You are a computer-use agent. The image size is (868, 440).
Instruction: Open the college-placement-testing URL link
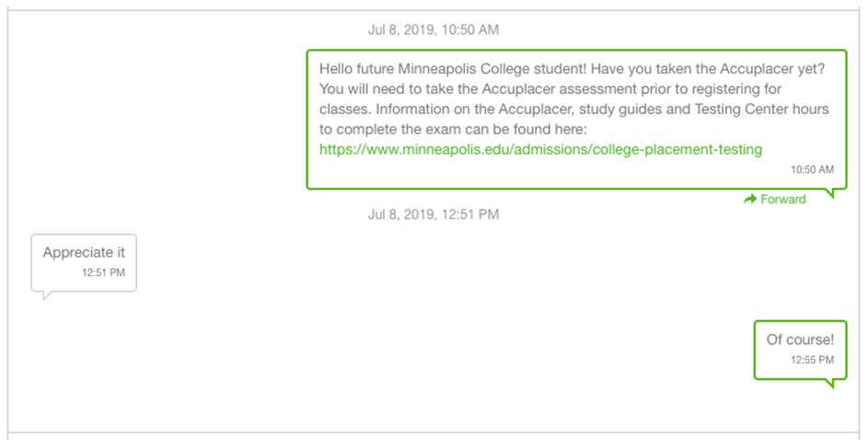[540, 149]
